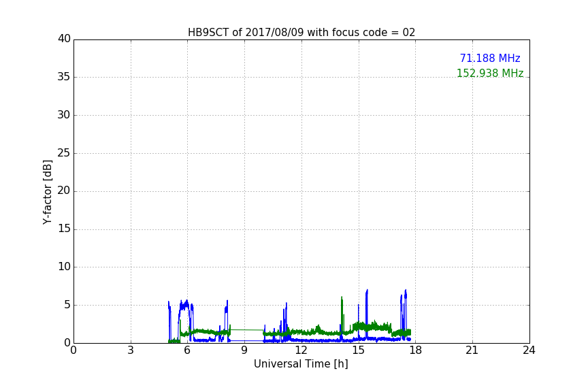Click the y-axis tick label '15'
The height and width of the screenshot is (392, 588).
click(64, 229)
